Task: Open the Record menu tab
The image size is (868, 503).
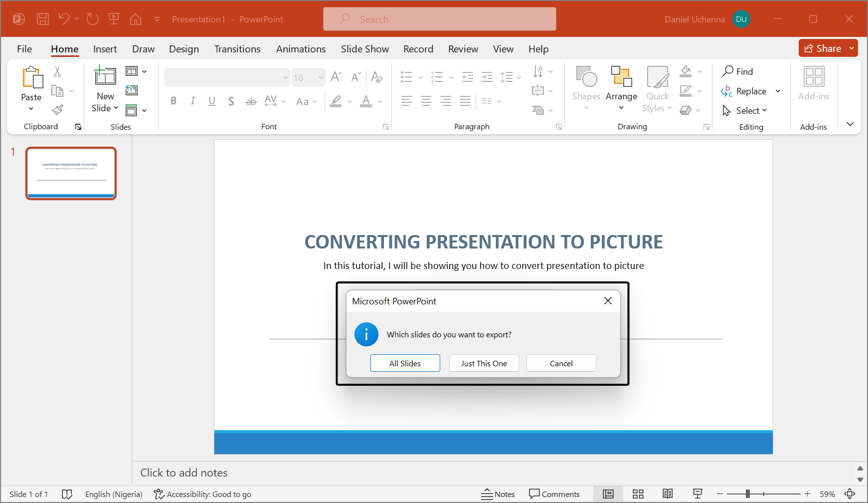Action: (x=418, y=49)
